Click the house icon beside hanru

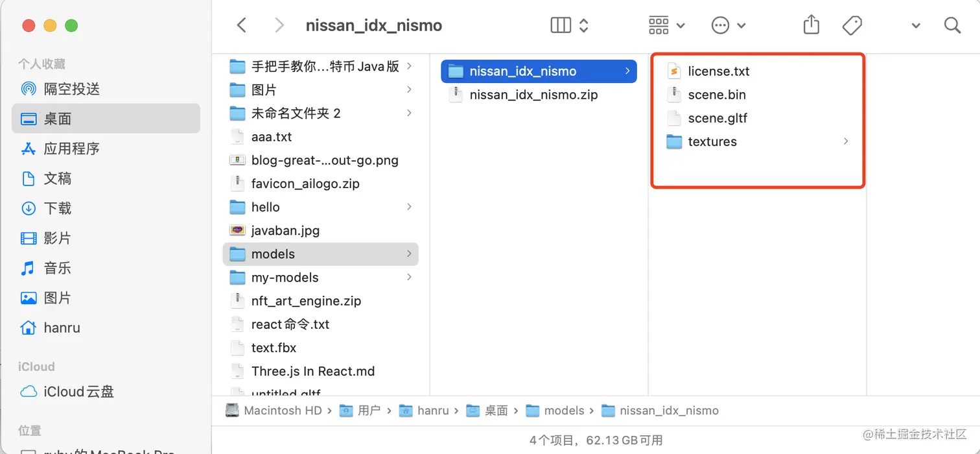(x=29, y=328)
